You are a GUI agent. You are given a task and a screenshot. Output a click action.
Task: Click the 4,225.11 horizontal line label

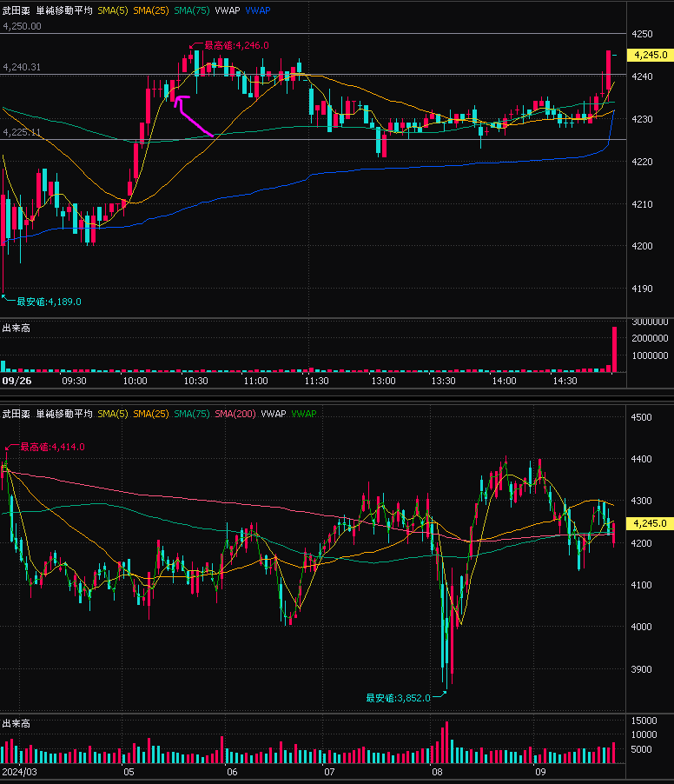click(22, 132)
